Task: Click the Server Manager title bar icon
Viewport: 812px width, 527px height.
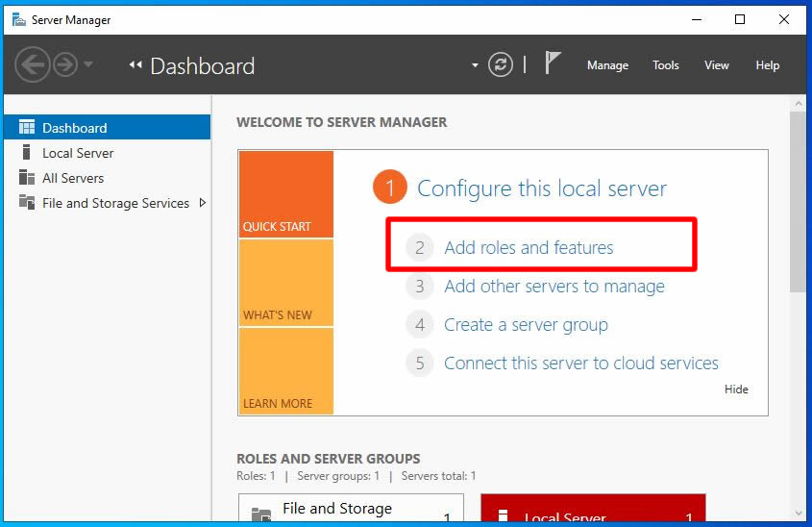Action: 19,19
